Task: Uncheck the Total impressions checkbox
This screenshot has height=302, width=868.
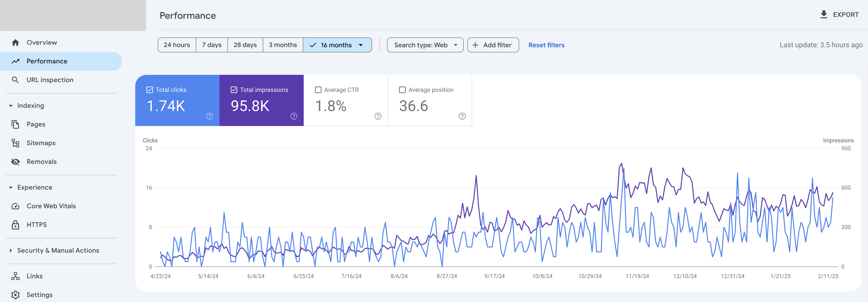Action: click(234, 90)
